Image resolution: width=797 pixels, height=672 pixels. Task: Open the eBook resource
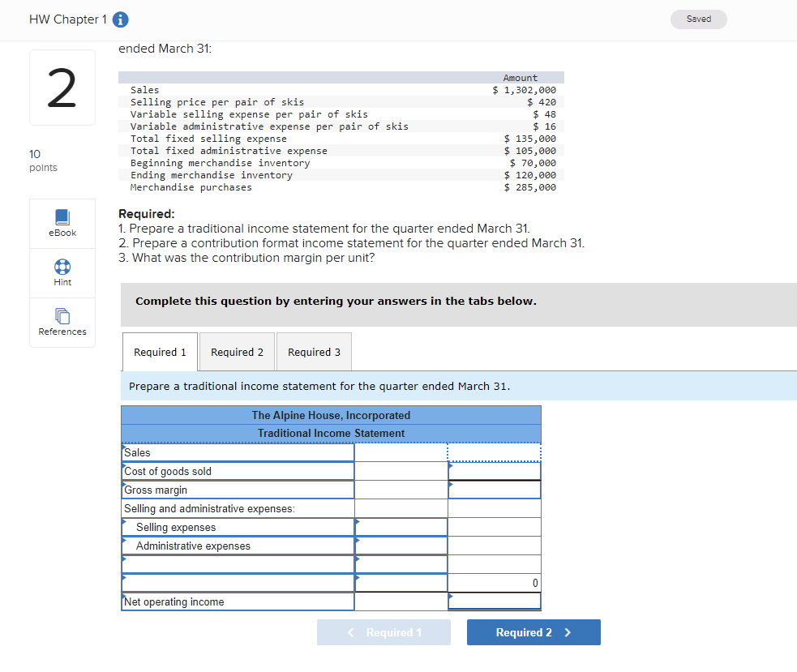[x=62, y=224]
